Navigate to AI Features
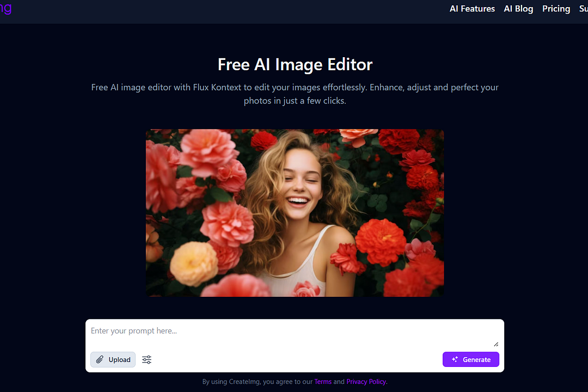This screenshot has height=392, width=588. [x=472, y=9]
